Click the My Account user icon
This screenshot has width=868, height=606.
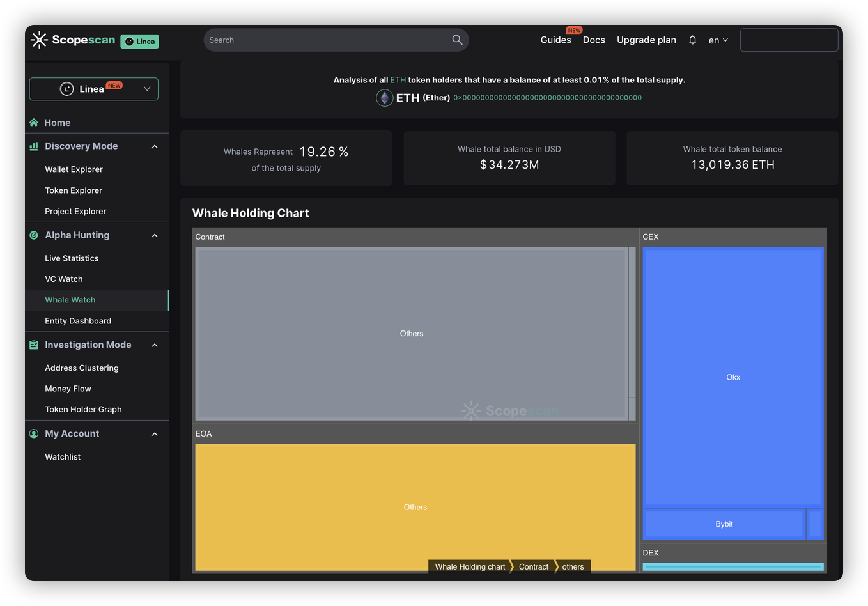click(34, 433)
